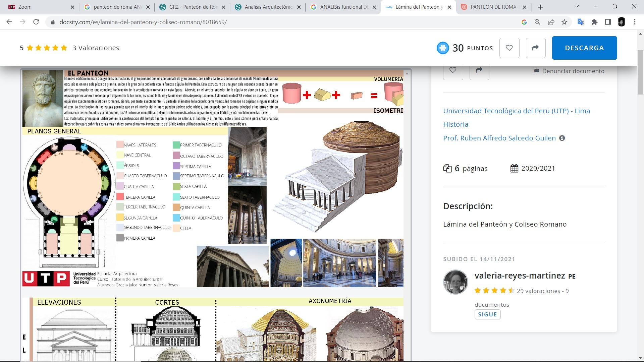Switch to the PANTEON DE ROMA tab
Viewport: 644px width, 362px height.
pos(492,7)
